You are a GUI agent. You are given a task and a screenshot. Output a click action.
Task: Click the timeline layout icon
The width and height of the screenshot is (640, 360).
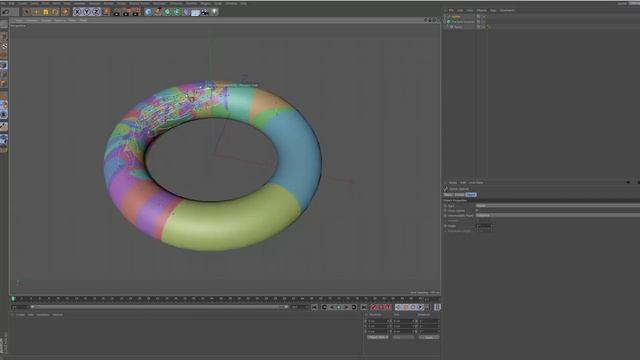coord(437,307)
